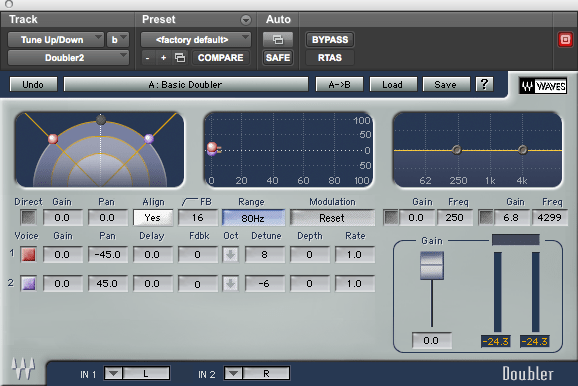Toggle the Voice 1 octave down arrow

coord(230,255)
